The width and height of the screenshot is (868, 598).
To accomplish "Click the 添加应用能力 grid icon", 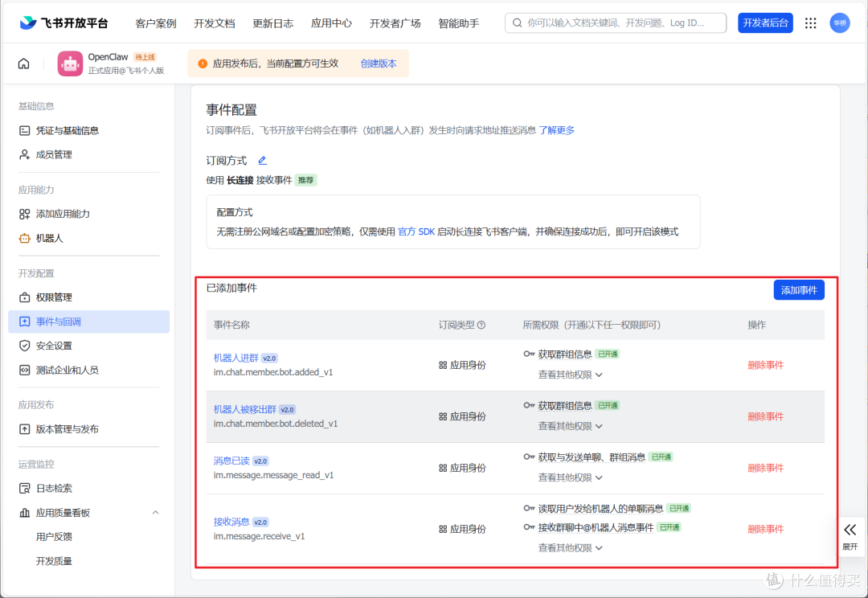I will click(x=24, y=214).
